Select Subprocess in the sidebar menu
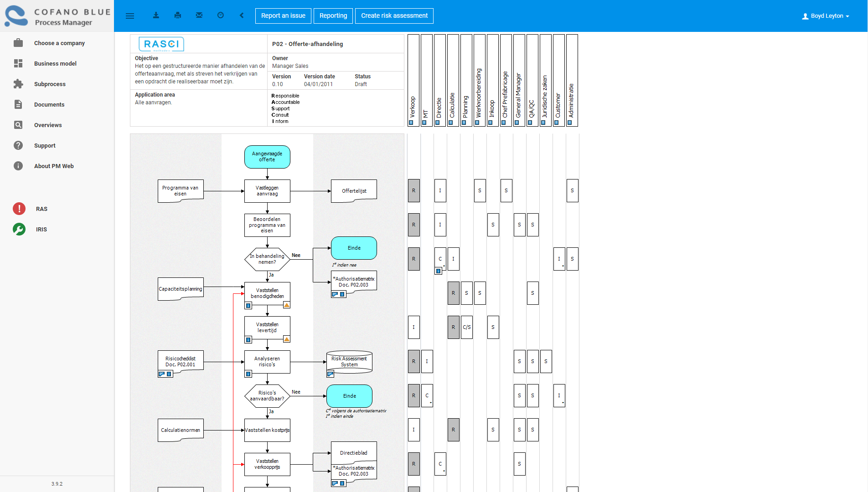 point(50,84)
